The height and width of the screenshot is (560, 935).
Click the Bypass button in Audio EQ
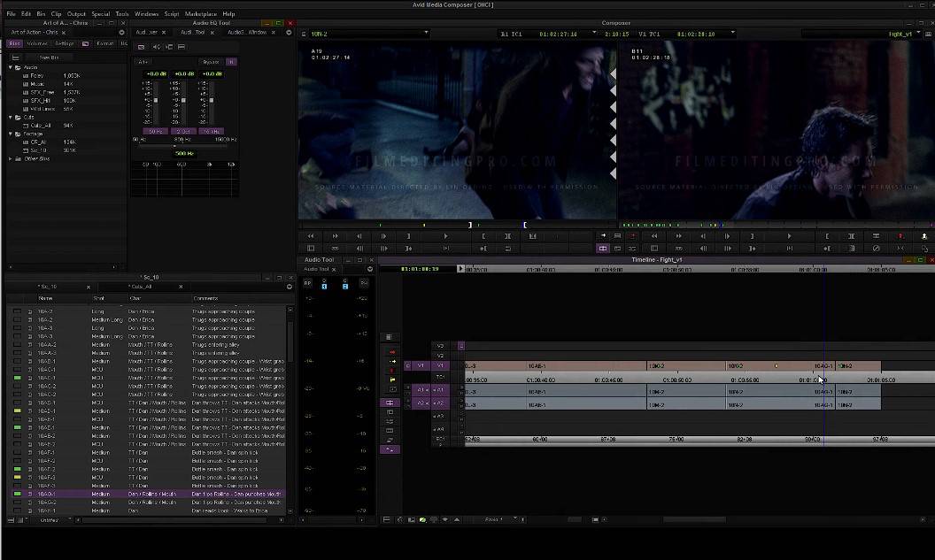(211, 62)
